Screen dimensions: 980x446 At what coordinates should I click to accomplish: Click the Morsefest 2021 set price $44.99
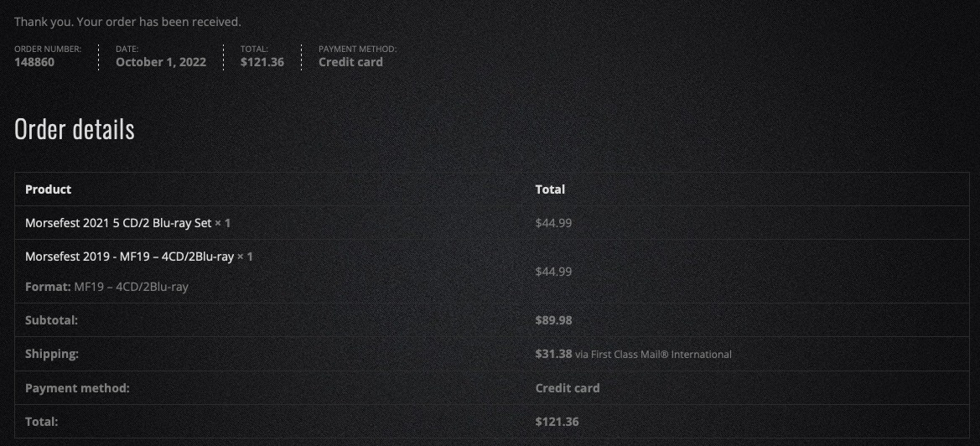(553, 223)
